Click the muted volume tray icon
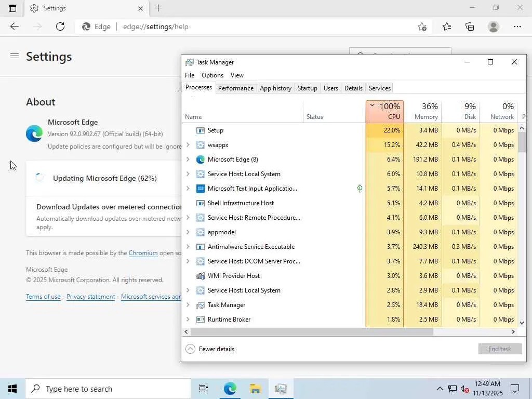This screenshot has width=532, height=399. (464, 389)
